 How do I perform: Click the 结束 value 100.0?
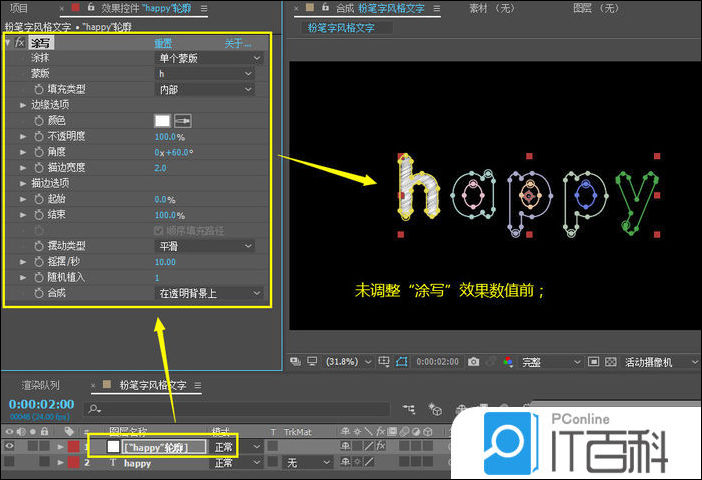coord(165,215)
